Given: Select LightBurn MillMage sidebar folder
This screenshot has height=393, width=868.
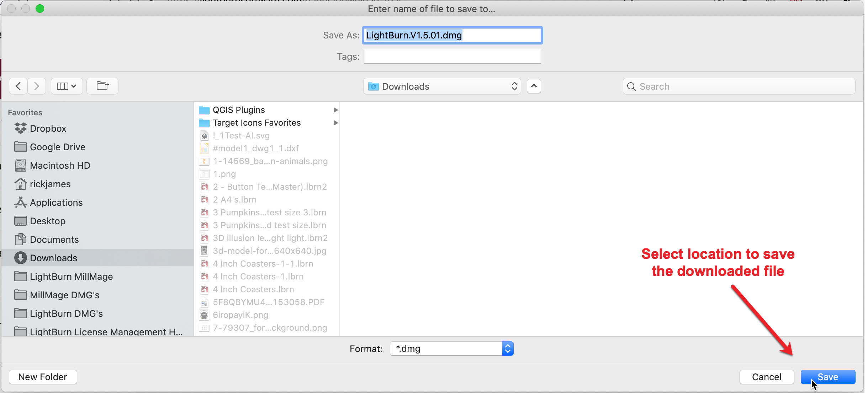Looking at the screenshot, I should 98,277.
